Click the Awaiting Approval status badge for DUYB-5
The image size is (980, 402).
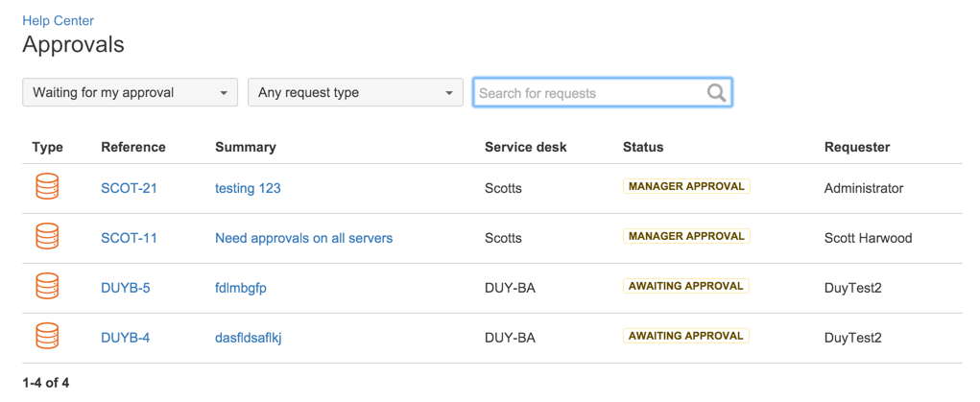(685, 286)
